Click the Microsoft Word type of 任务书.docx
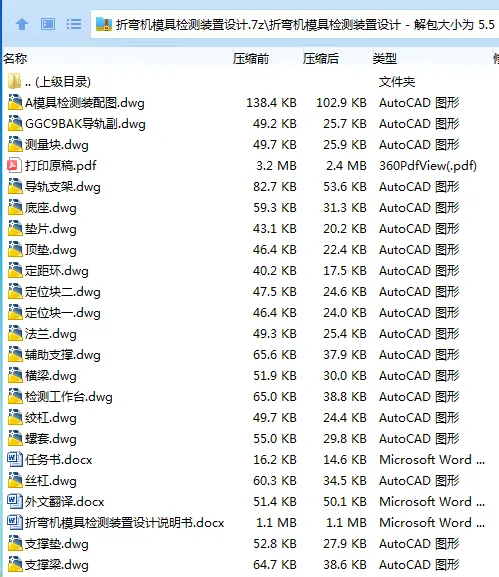 coord(432,459)
